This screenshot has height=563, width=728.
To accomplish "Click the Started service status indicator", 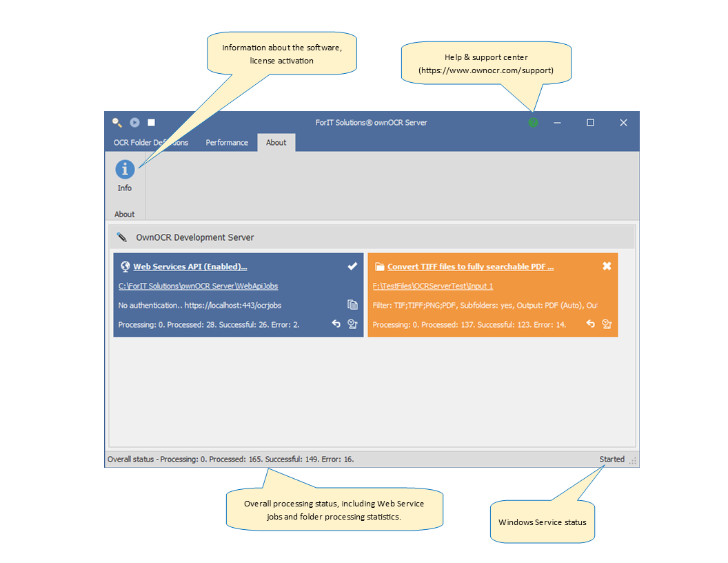I will click(x=611, y=459).
